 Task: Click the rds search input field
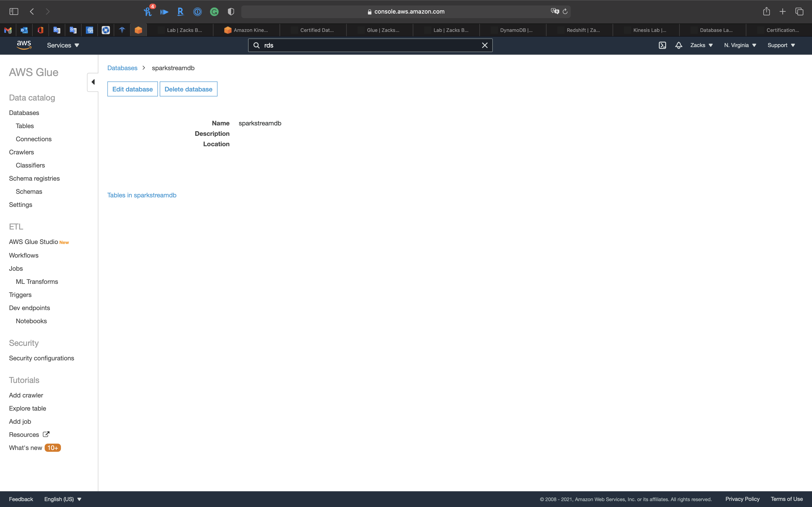[x=369, y=45]
